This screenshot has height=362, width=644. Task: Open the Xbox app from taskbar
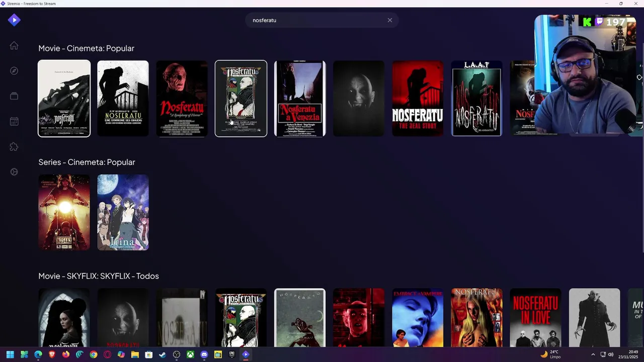(x=190, y=354)
